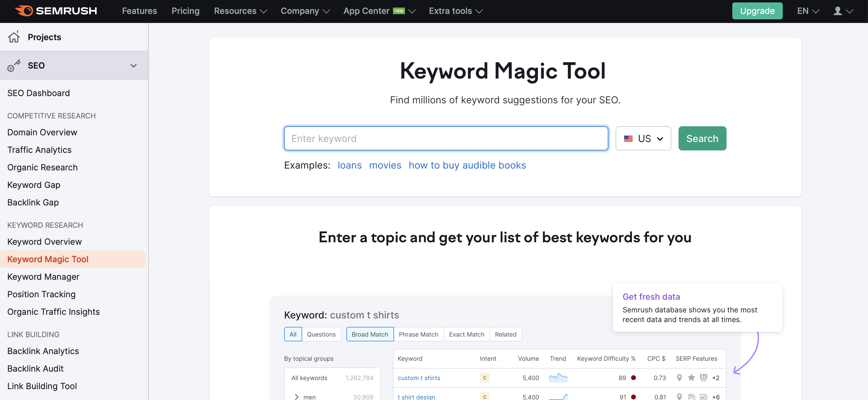Viewport: 868px width, 400px height.
Task: Open Projects in the sidebar
Action: [x=44, y=37]
